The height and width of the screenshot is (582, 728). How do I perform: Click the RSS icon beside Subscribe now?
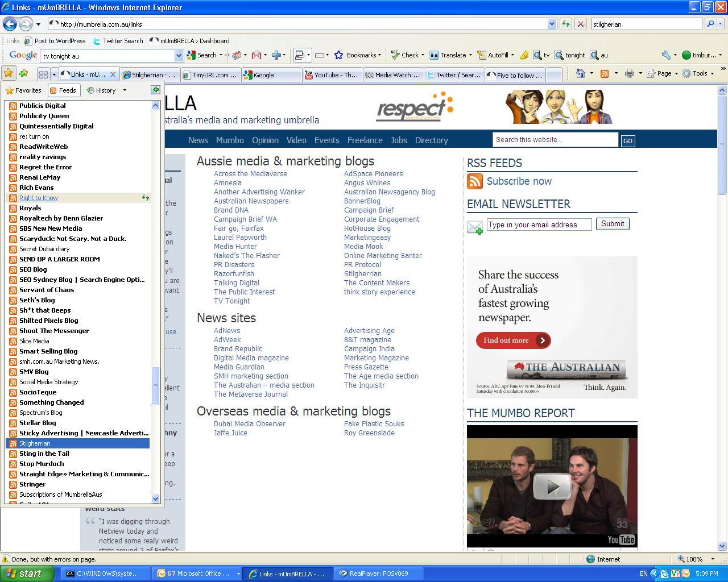[475, 181]
